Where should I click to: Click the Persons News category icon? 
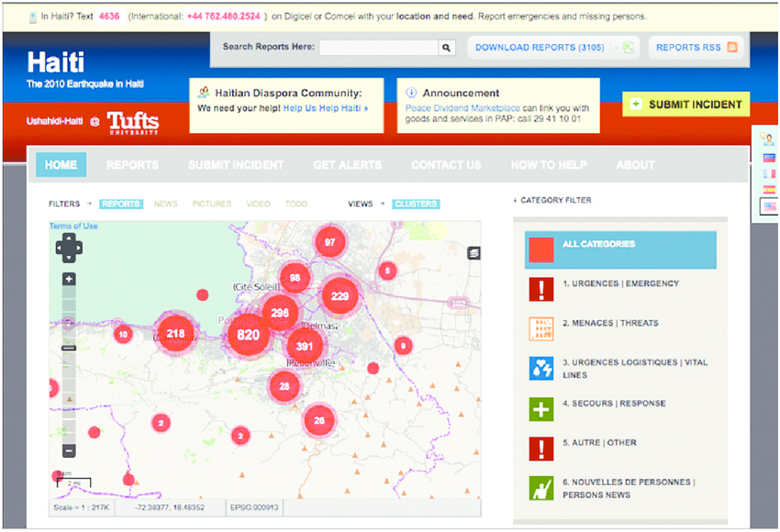tap(541, 488)
